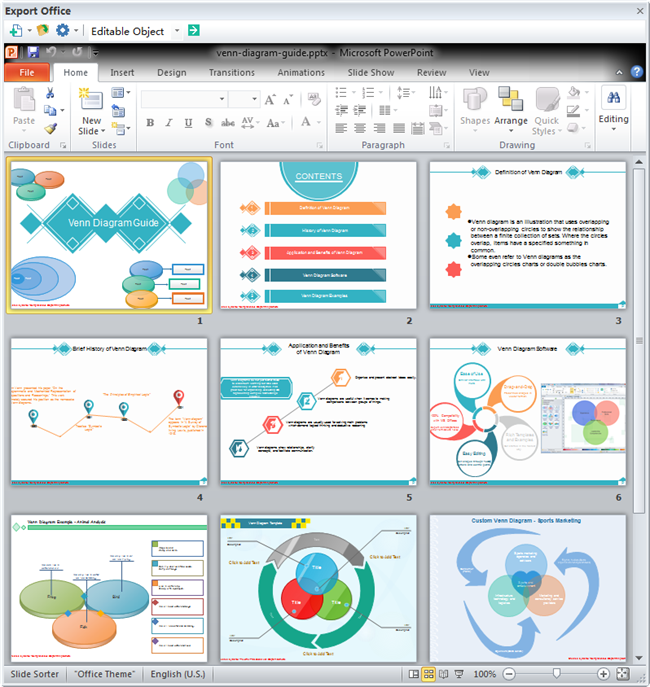Click the "Office Theme" status bar entry
The height and width of the screenshot is (687, 650).
(105, 674)
